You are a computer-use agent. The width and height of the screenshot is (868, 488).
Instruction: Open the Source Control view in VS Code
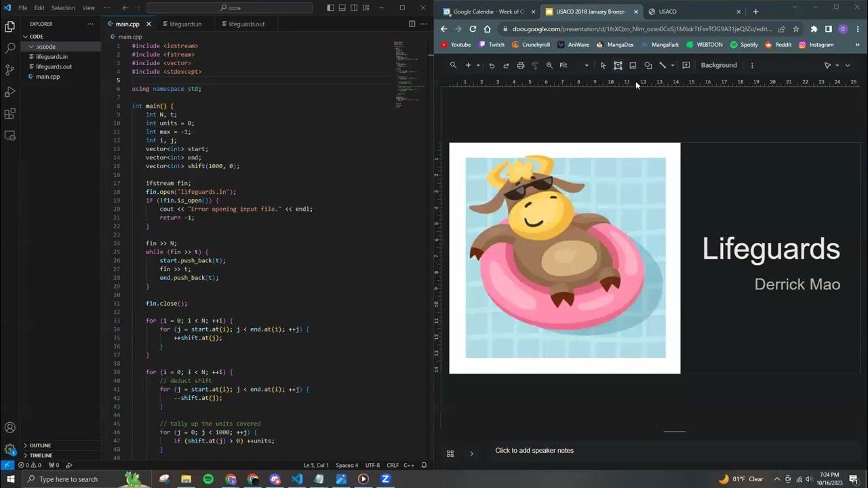[9, 70]
